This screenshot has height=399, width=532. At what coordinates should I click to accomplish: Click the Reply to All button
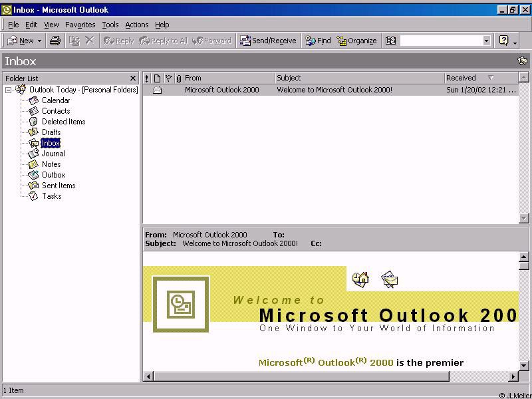point(163,41)
